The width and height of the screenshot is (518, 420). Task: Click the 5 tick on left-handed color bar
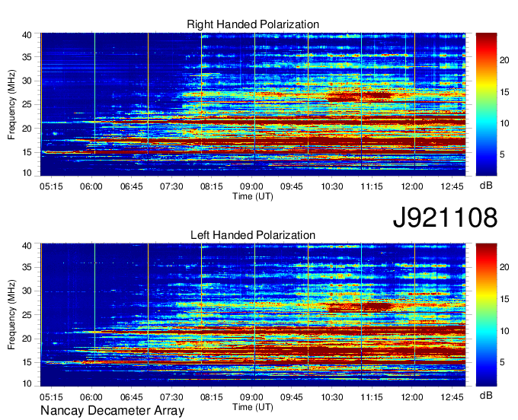[502, 362]
